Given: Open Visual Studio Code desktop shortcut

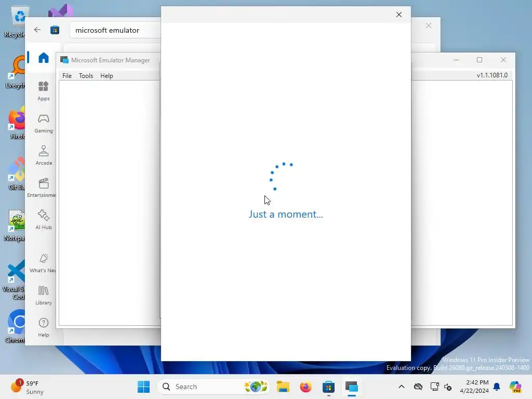Looking at the screenshot, I should [14, 280].
